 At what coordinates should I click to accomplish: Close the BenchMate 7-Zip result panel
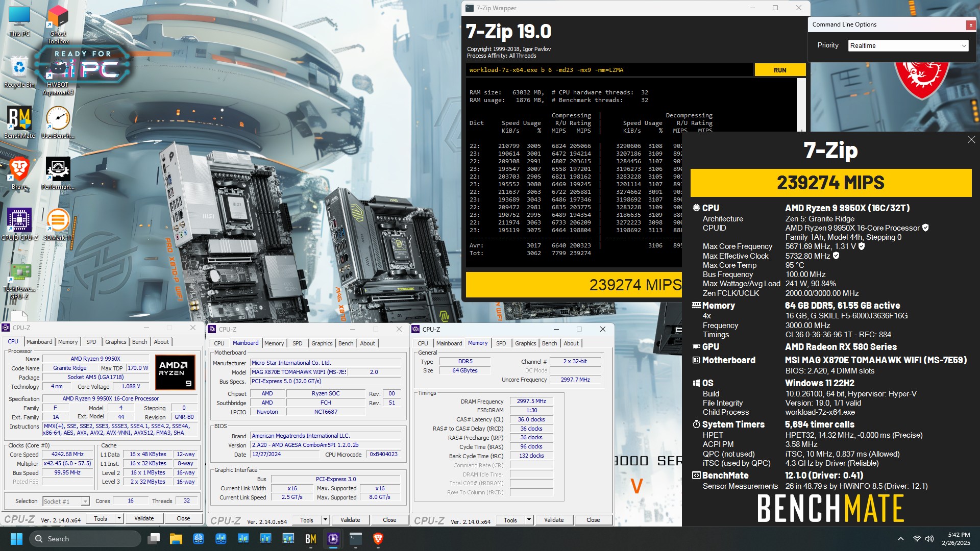[971, 140]
